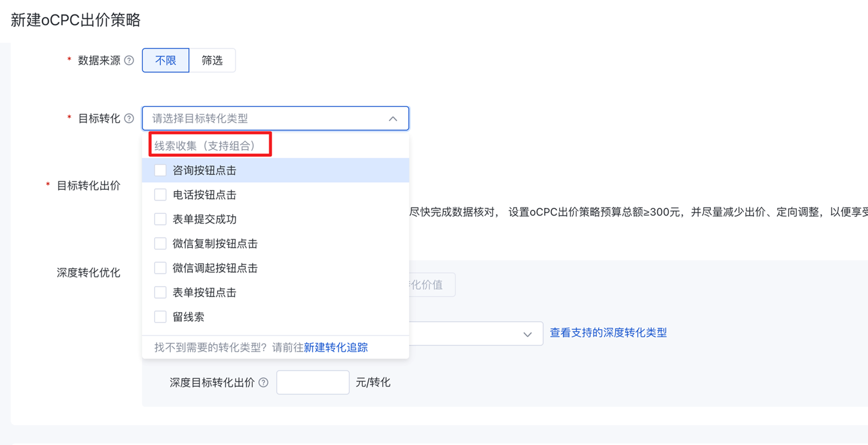Collapse dropdown using the up chevron arrow

[x=393, y=119]
